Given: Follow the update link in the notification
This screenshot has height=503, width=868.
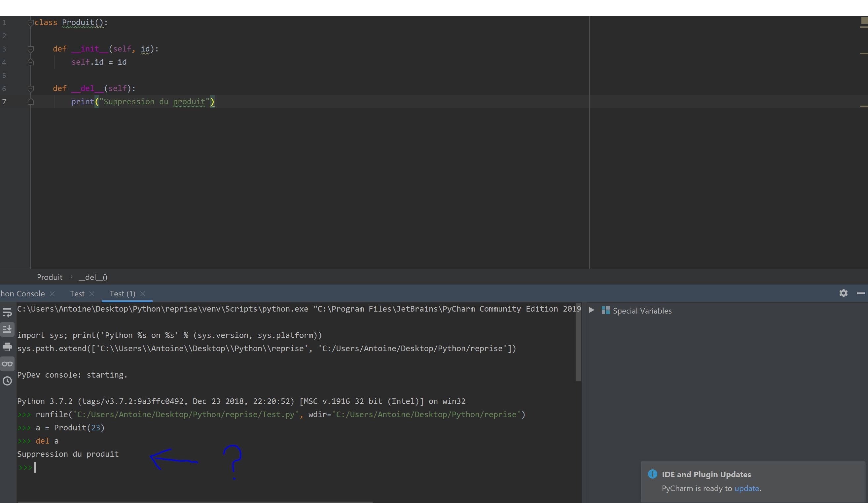Looking at the screenshot, I should (746, 488).
